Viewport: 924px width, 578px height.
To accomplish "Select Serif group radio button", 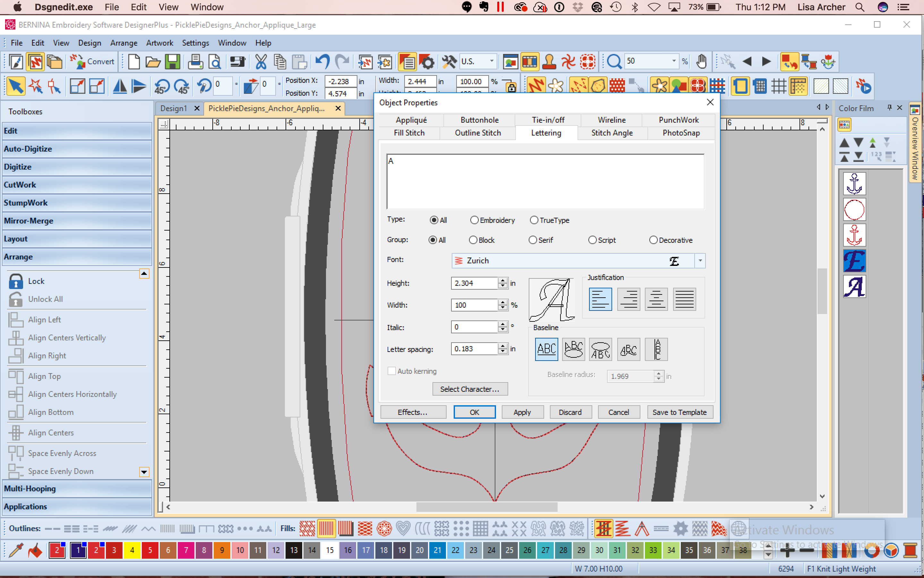I will (x=533, y=240).
